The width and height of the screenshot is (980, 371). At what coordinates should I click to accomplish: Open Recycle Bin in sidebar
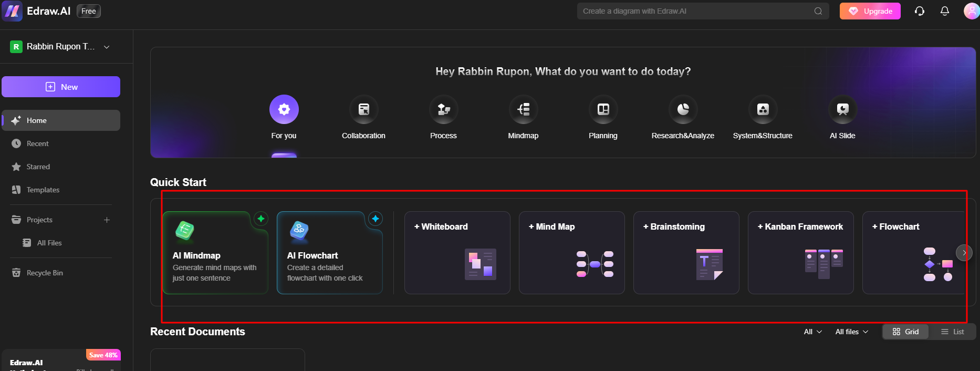61,273
